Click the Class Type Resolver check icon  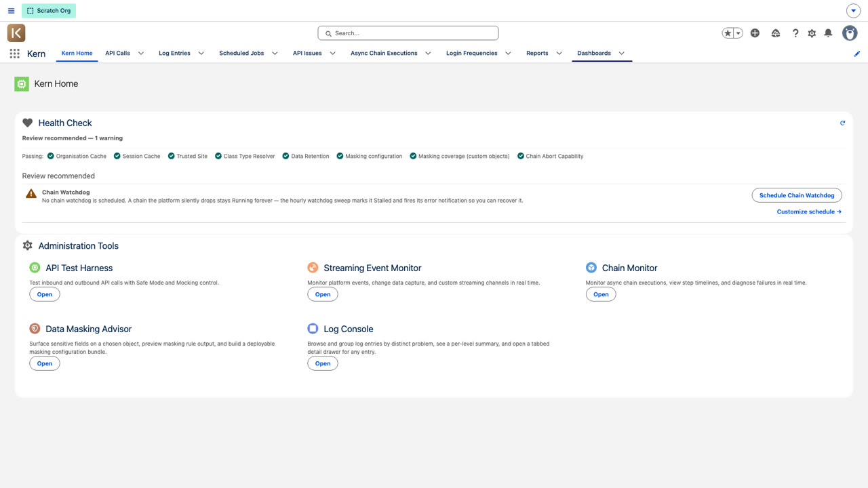pyautogui.click(x=218, y=156)
